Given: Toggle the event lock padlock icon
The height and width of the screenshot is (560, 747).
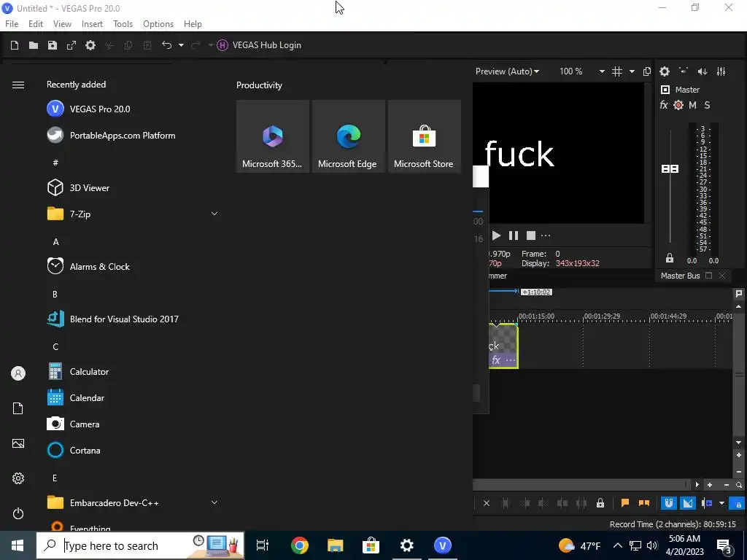Looking at the screenshot, I should coord(600,503).
